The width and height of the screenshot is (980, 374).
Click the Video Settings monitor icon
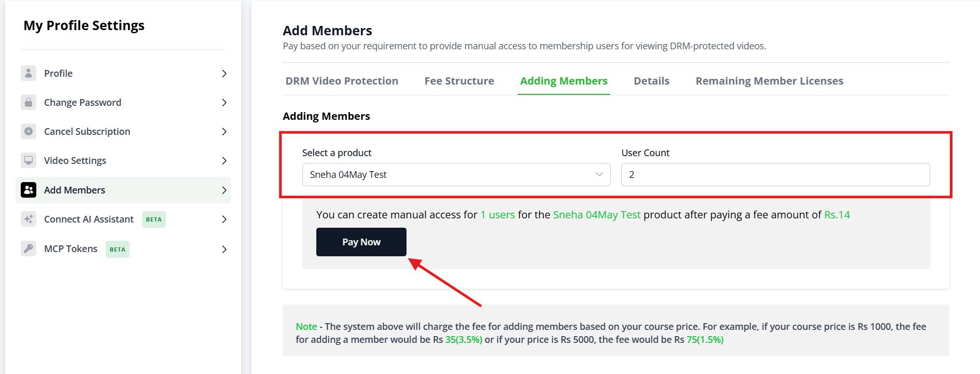(x=29, y=160)
